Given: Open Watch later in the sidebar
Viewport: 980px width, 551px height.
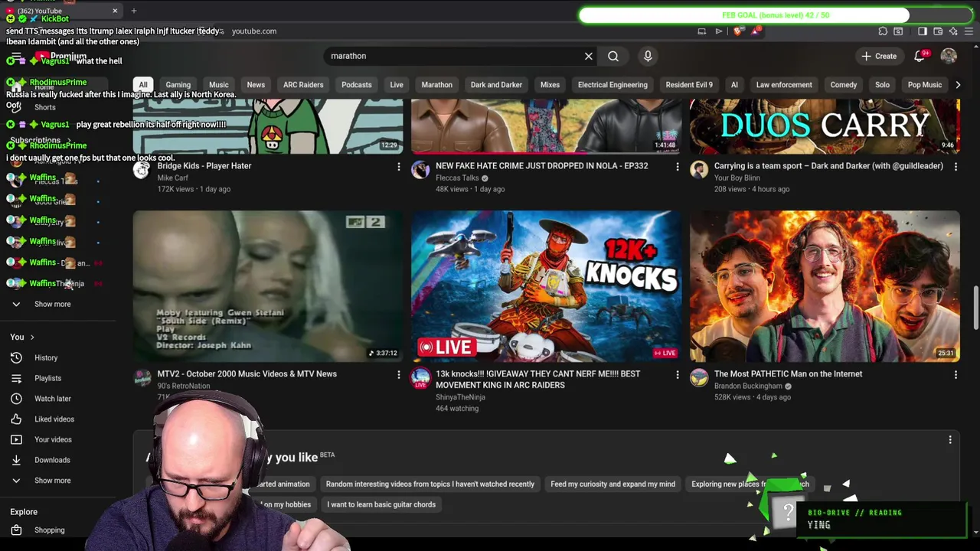Looking at the screenshot, I should pyautogui.click(x=53, y=399).
